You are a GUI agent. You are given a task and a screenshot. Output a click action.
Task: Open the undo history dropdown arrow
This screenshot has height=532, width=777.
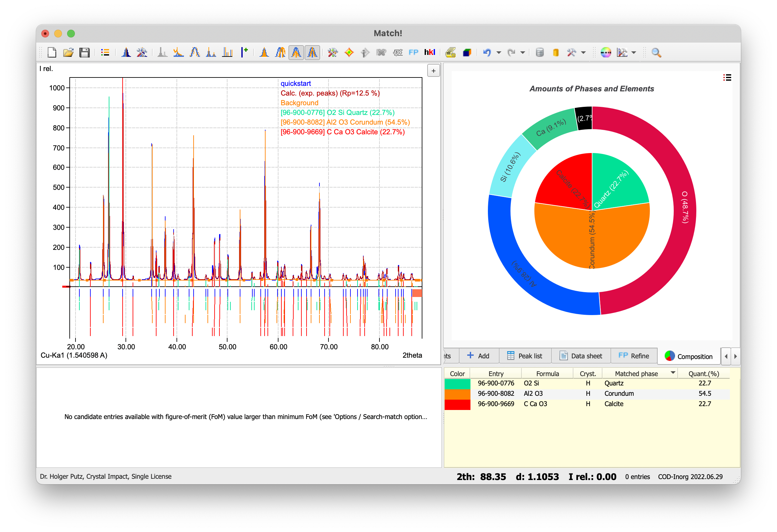(499, 52)
